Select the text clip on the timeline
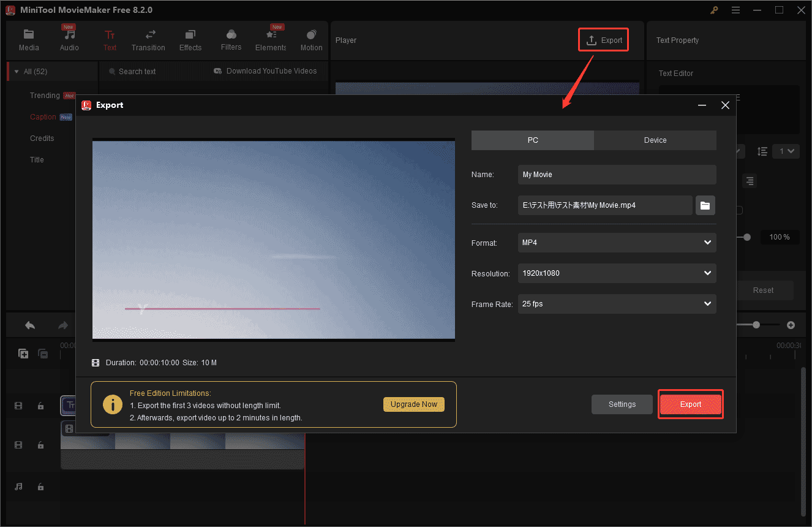This screenshot has width=812, height=527. [69, 406]
